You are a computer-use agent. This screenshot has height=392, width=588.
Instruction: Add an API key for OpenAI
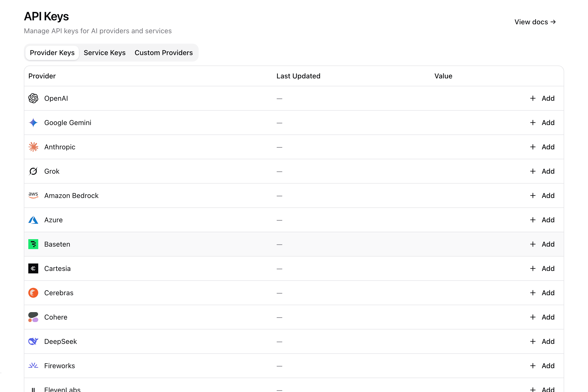click(542, 98)
